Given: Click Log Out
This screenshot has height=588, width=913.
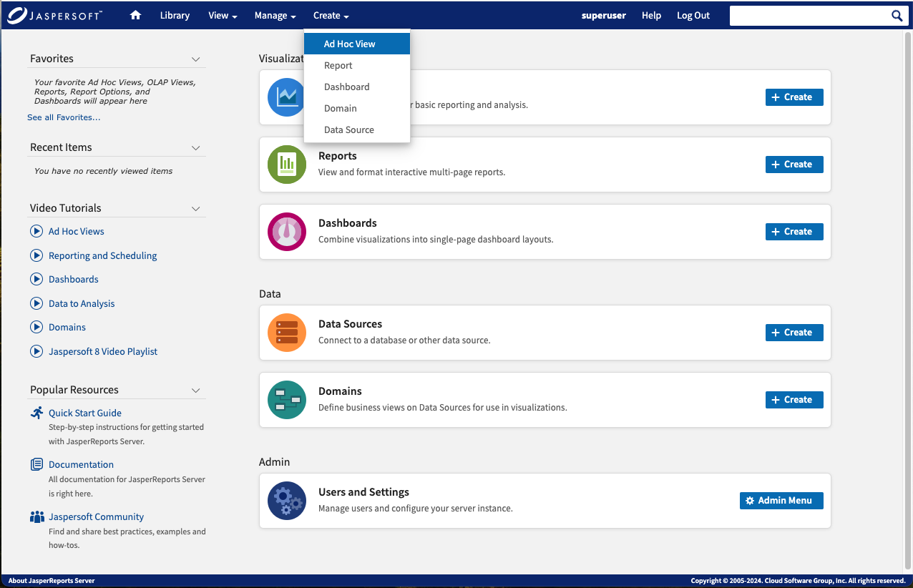Looking at the screenshot, I should click(693, 15).
